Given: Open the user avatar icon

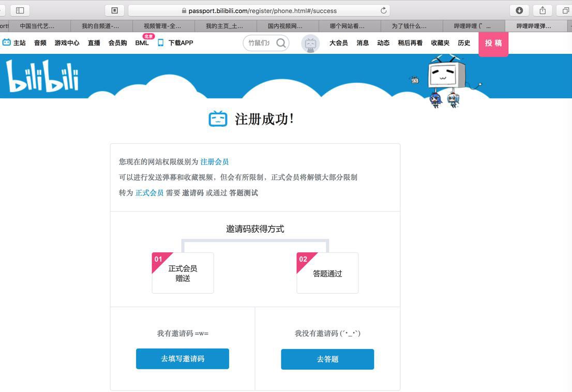Looking at the screenshot, I should [310, 44].
